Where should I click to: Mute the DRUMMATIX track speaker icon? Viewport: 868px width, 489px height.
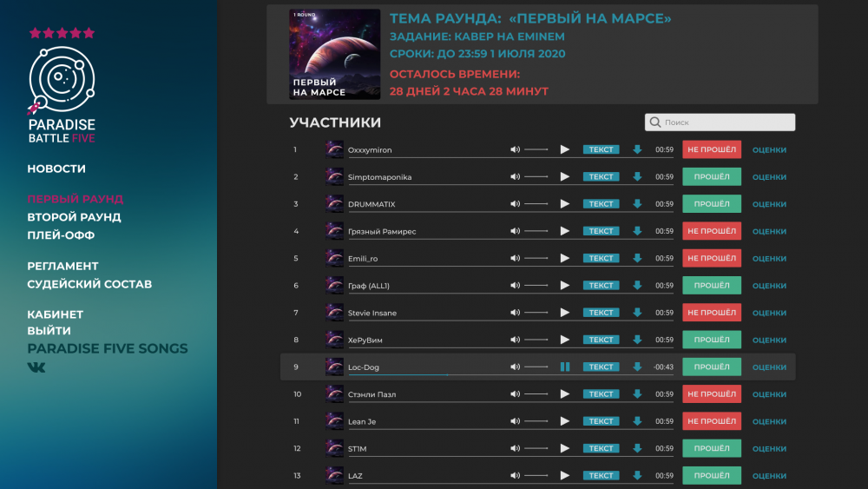(515, 204)
